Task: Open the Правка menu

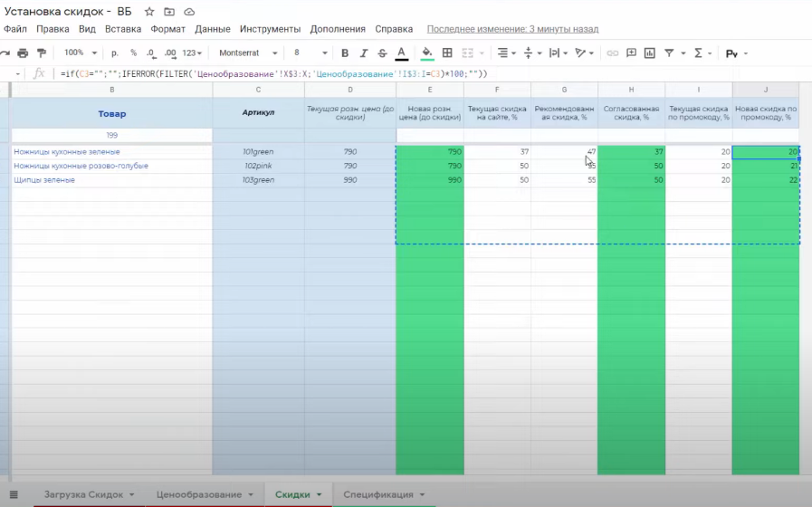Action: [53, 29]
